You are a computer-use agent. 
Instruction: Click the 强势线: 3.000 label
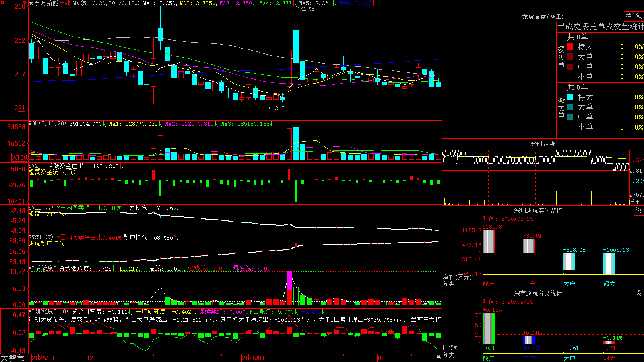(x=209, y=269)
